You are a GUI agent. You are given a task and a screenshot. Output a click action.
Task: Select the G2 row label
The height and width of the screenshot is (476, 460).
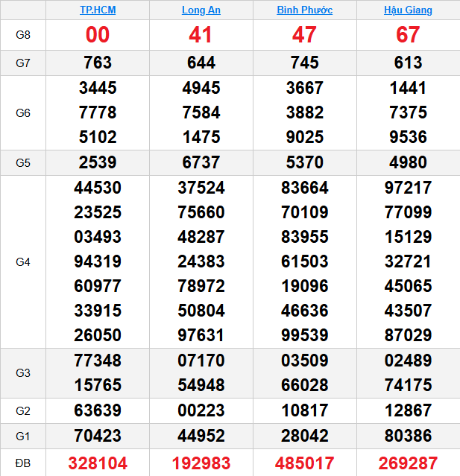coord(23,410)
